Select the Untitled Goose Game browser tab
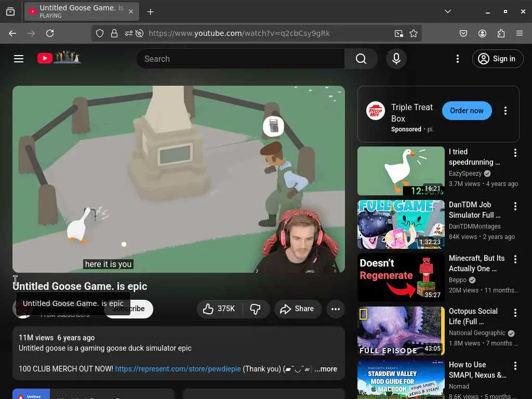Screen dimensions: 532x399 point(82,11)
